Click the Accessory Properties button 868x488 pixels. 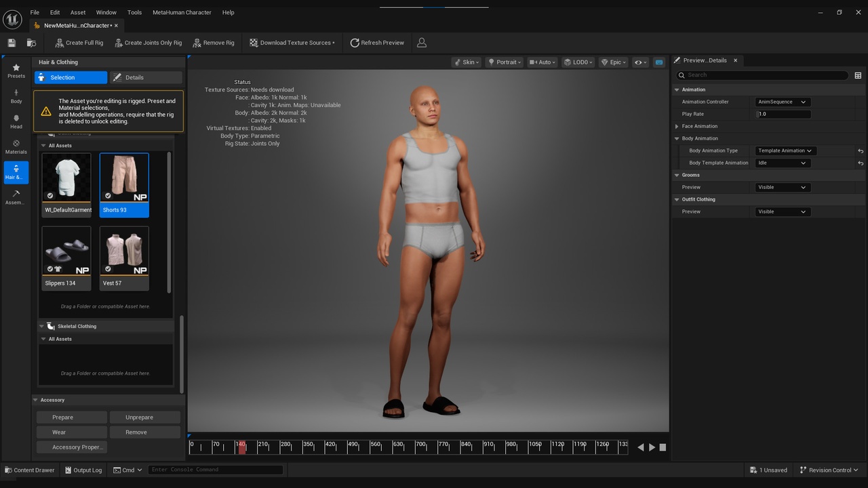click(x=72, y=447)
